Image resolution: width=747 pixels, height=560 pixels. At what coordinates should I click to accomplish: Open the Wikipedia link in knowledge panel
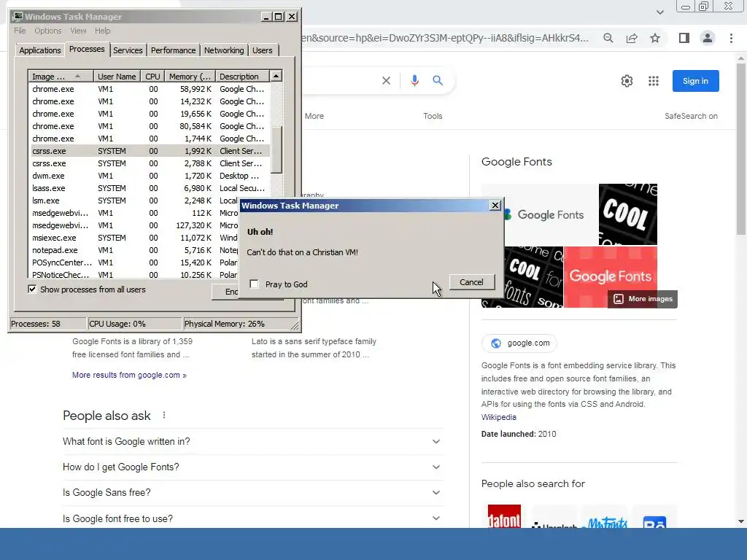pos(498,417)
